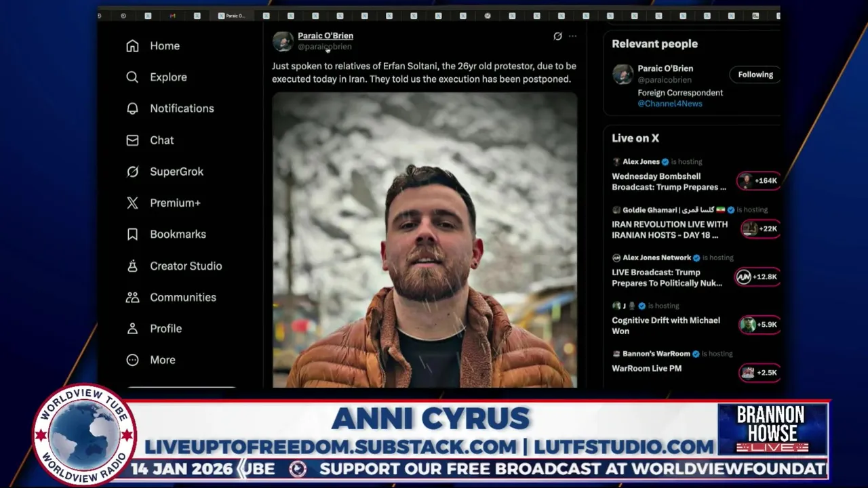This screenshot has height=488, width=868.
Task: Open Home menu label
Action: [x=165, y=46]
